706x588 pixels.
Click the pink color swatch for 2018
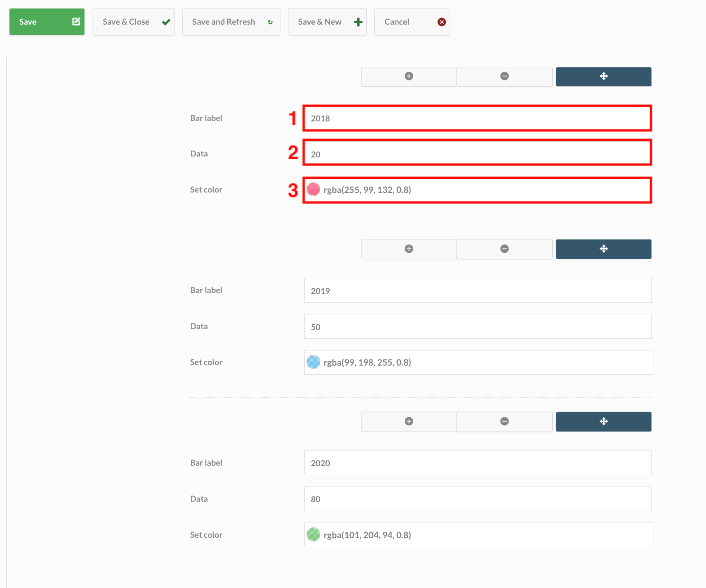(x=314, y=189)
